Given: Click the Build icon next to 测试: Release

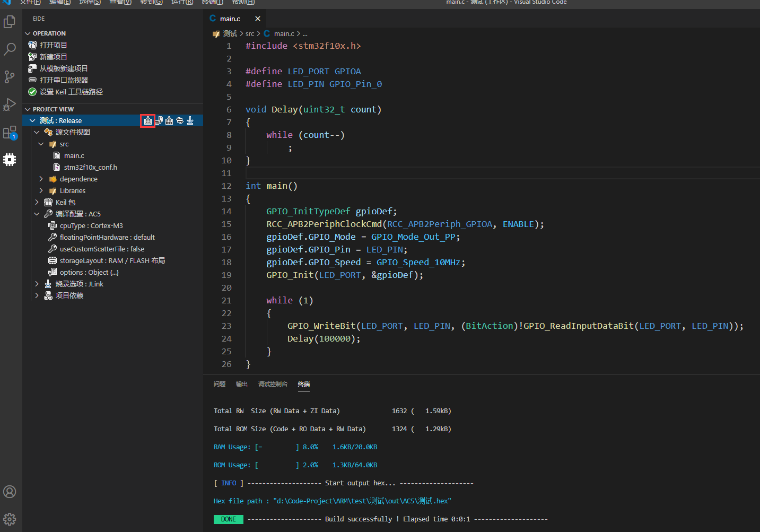Looking at the screenshot, I should 147,120.
